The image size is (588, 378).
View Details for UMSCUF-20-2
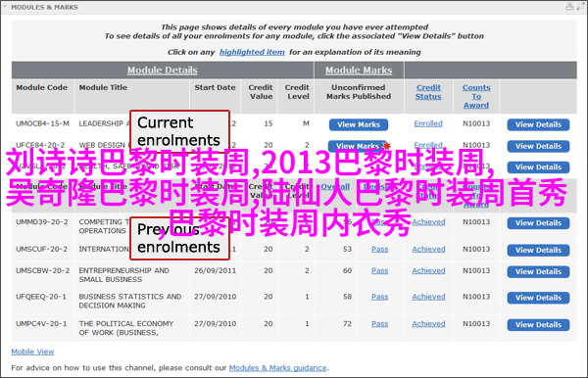538,250
